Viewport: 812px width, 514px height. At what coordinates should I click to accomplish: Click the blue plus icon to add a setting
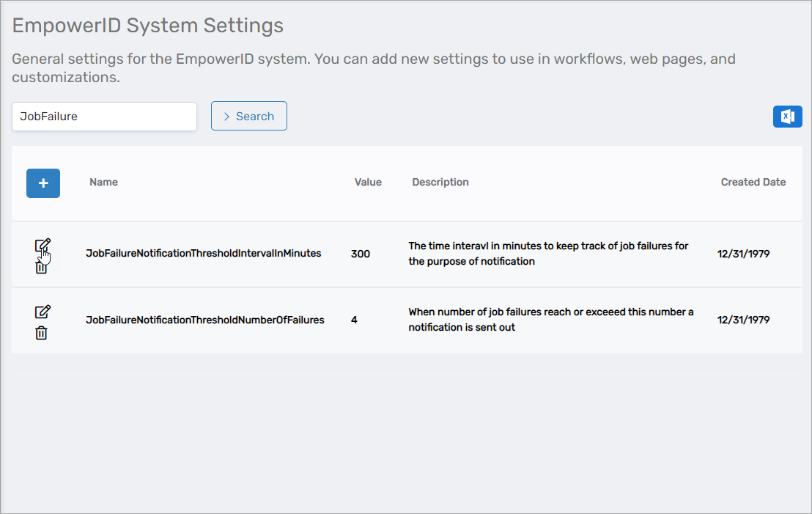tap(43, 183)
